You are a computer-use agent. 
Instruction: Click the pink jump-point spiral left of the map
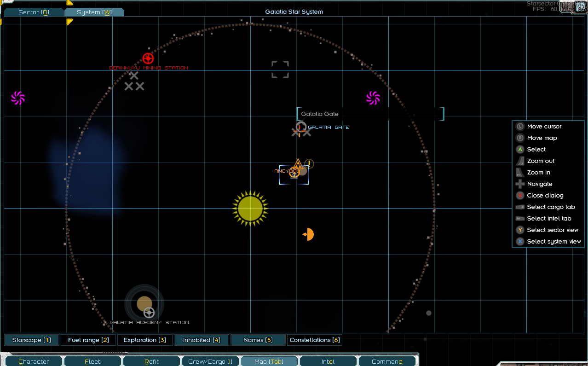click(x=18, y=98)
